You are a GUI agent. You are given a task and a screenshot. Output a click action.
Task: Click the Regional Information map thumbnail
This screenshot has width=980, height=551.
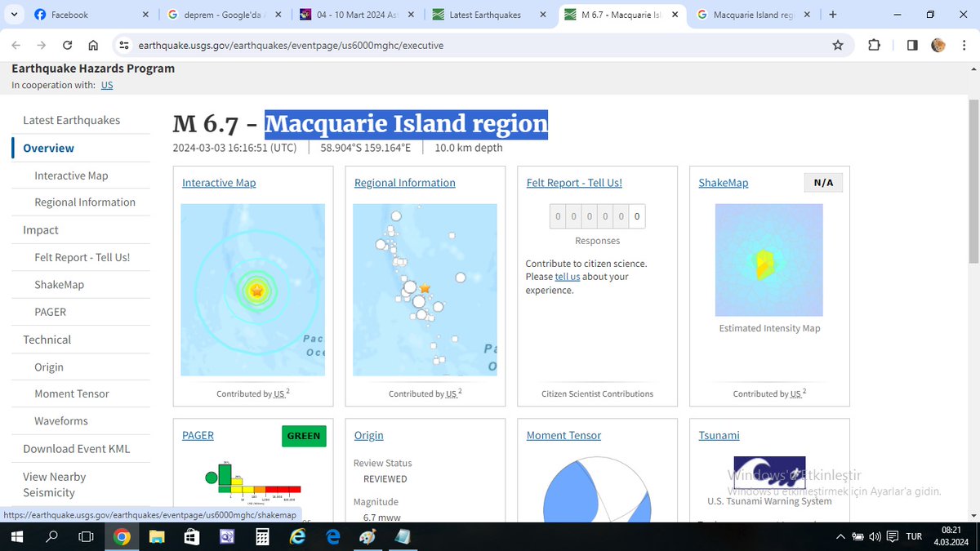pyautogui.click(x=425, y=290)
